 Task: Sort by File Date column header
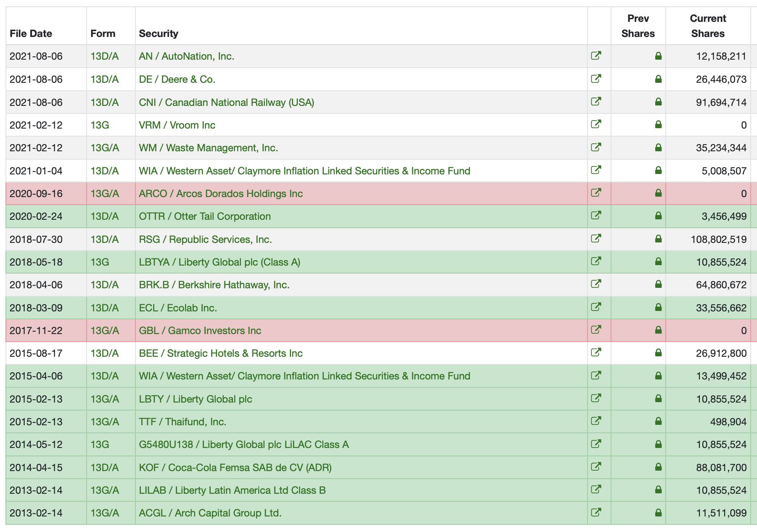point(31,34)
